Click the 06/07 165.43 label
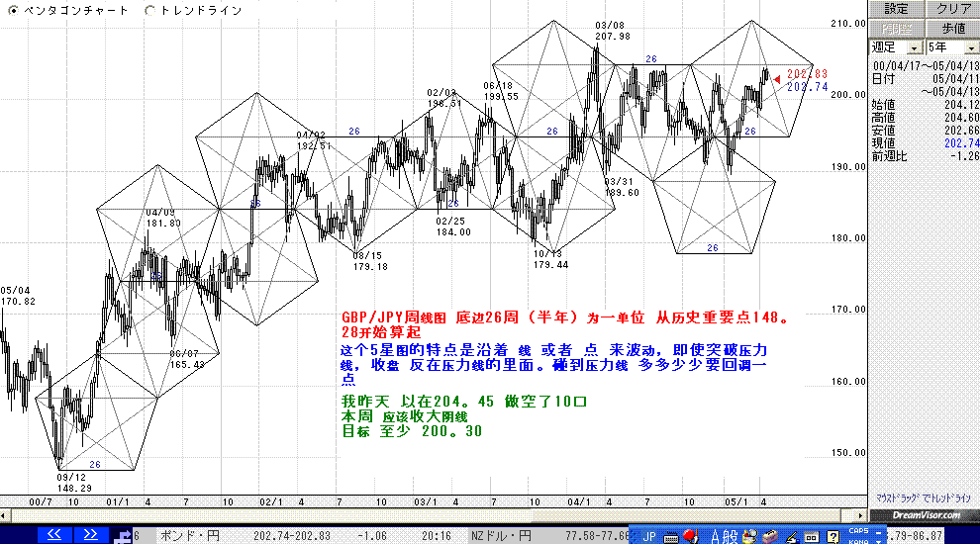The height and width of the screenshot is (544, 980). click(187, 359)
